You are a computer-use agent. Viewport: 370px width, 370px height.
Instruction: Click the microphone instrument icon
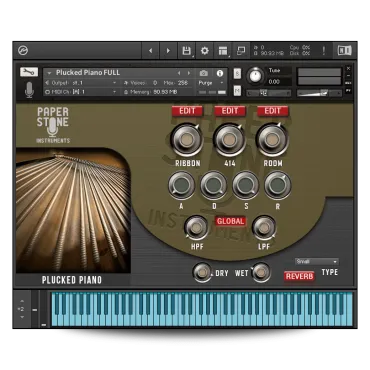tap(29, 90)
